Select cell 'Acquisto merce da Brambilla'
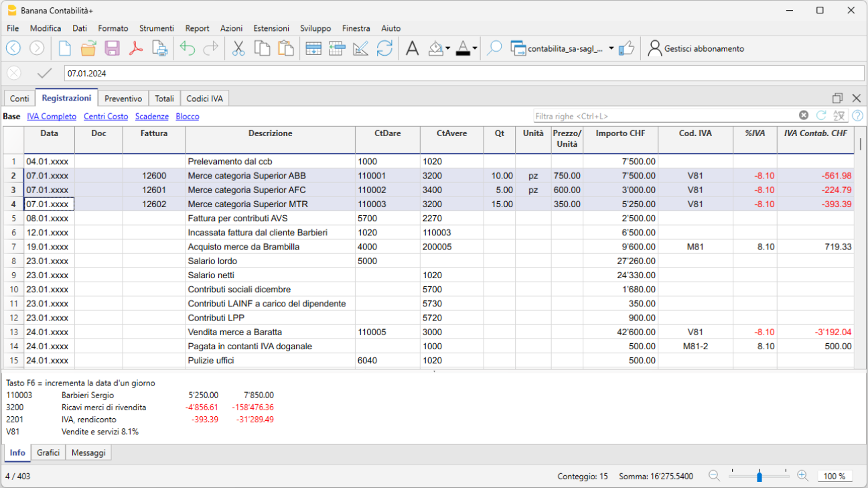This screenshot has width=868, height=488. (271, 247)
